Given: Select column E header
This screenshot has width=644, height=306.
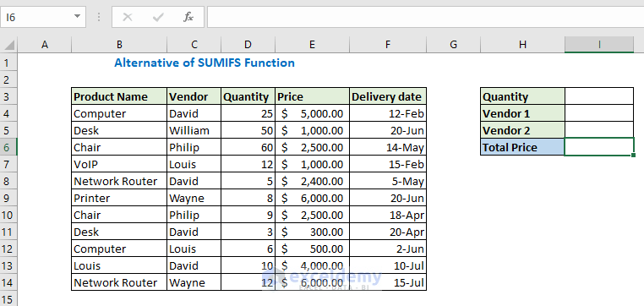Looking at the screenshot, I should [x=312, y=44].
